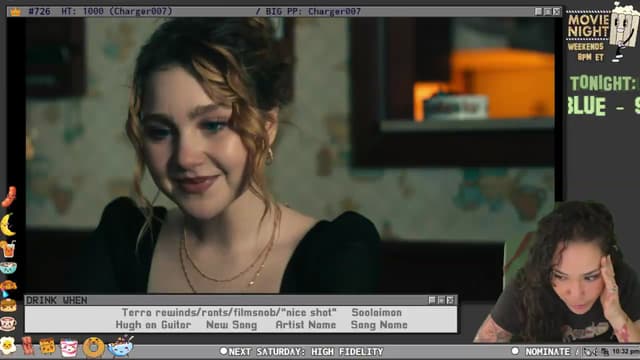Click the crescent moon emote icon

(8, 225)
